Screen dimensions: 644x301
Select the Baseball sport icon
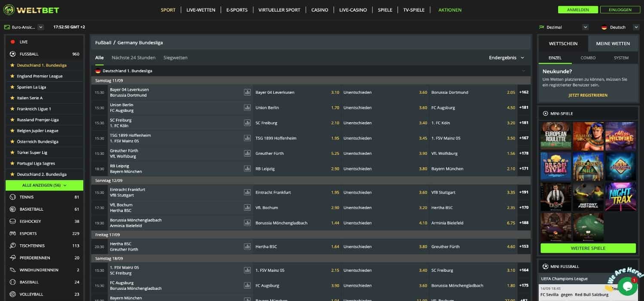pos(12,282)
